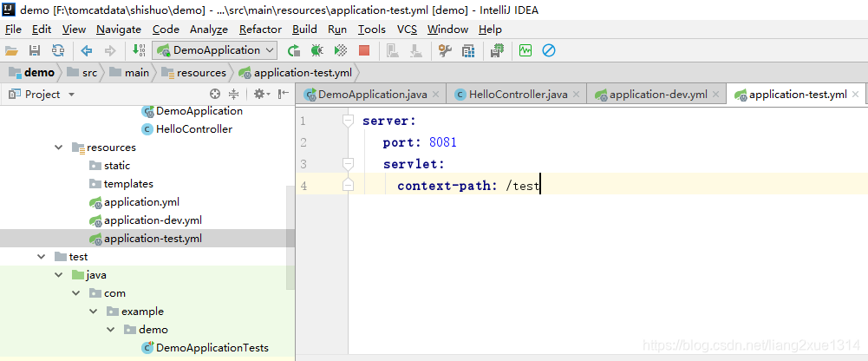Screen dimensions: 868x361
Task: Open the Build menu
Action: 304,30
